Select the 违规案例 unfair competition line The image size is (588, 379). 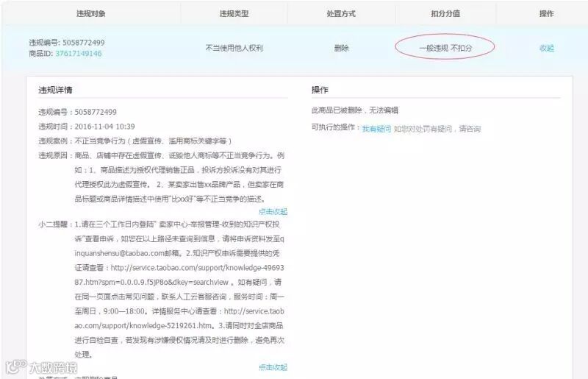tap(135, 141)
